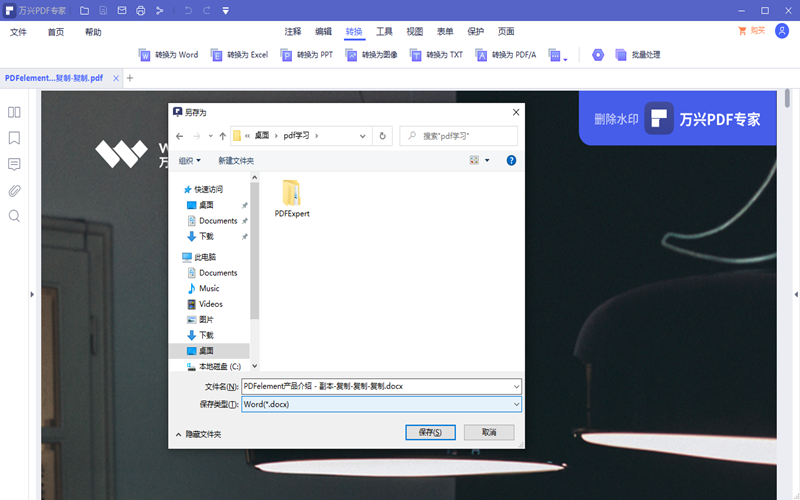Screen dimensions: 800x500
Task: Select 快速访问 in navigation tree
Action: (203, 189)
